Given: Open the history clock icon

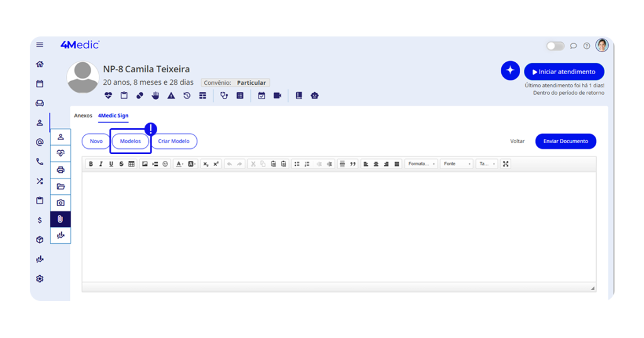Looking at the screenshot, I should point(187,95).
